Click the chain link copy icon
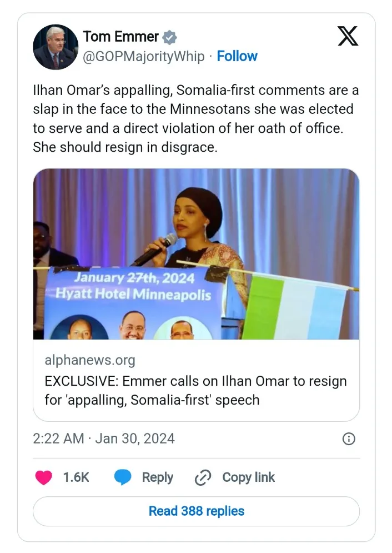Image resolution: width=392 pixels, height=553 pixels. (x=203, y=477)
